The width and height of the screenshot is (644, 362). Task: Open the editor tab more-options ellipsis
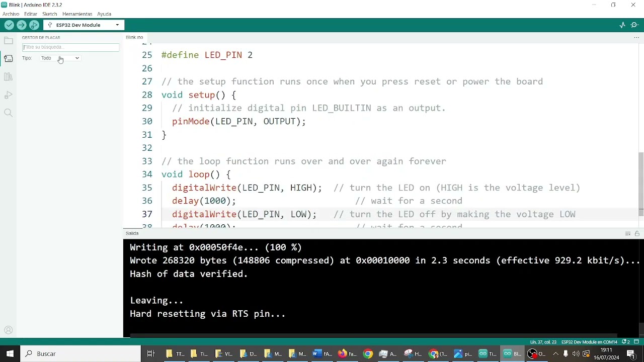636,37
